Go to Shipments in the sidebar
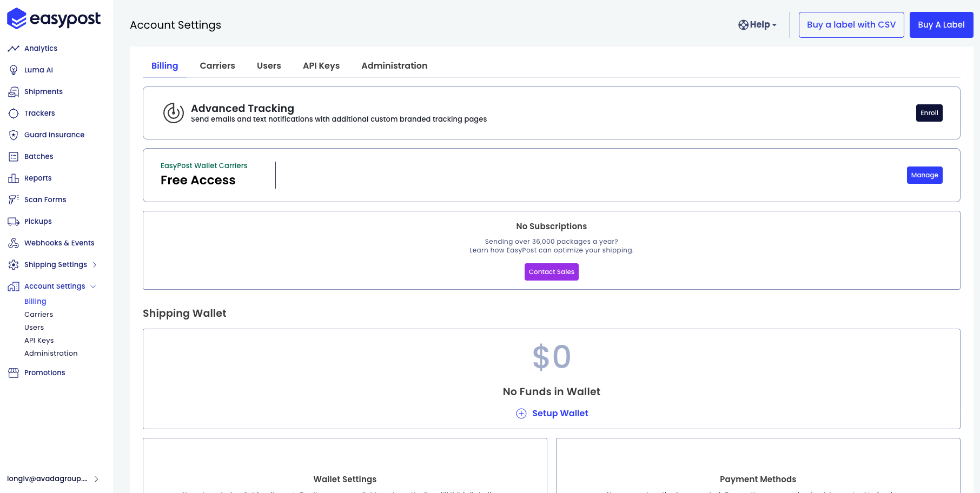The width and height of the screenshot is (980, 493). (43, 92)
